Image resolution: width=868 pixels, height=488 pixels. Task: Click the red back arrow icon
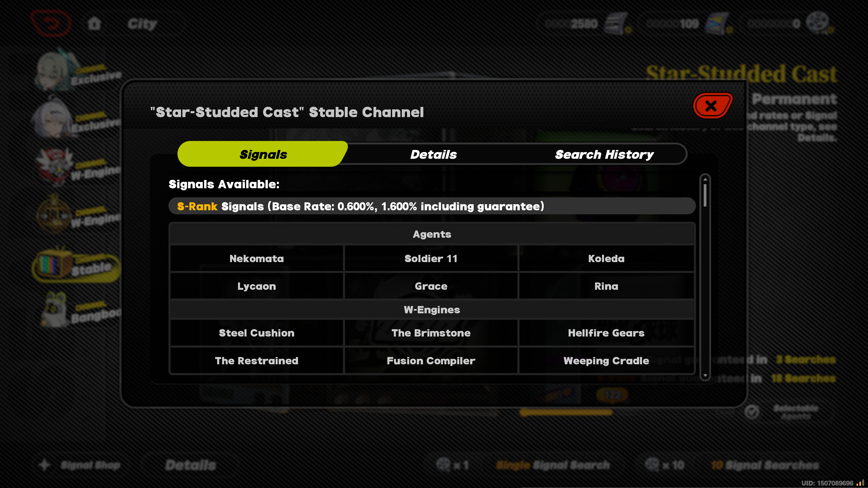coord(51,24)
